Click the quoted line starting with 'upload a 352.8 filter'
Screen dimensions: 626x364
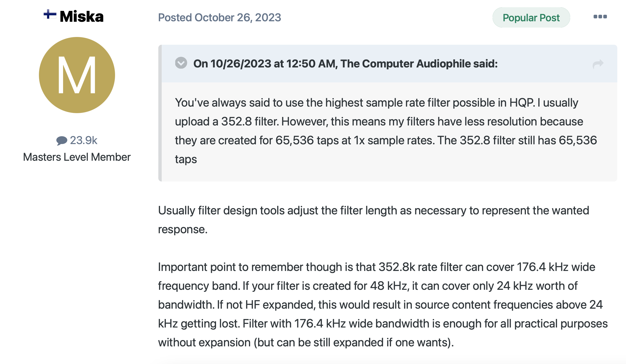379,122
